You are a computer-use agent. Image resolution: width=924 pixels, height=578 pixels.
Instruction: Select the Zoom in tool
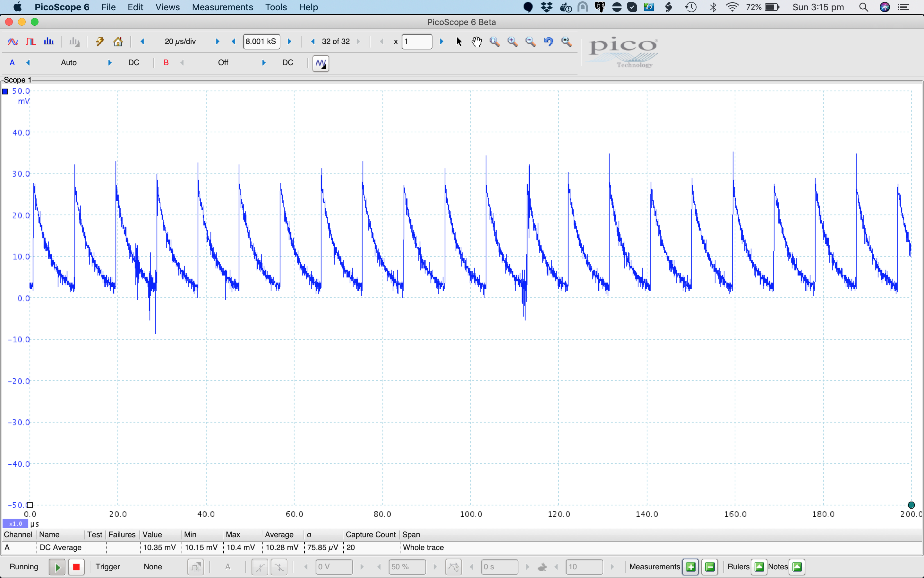pos(512,41)
